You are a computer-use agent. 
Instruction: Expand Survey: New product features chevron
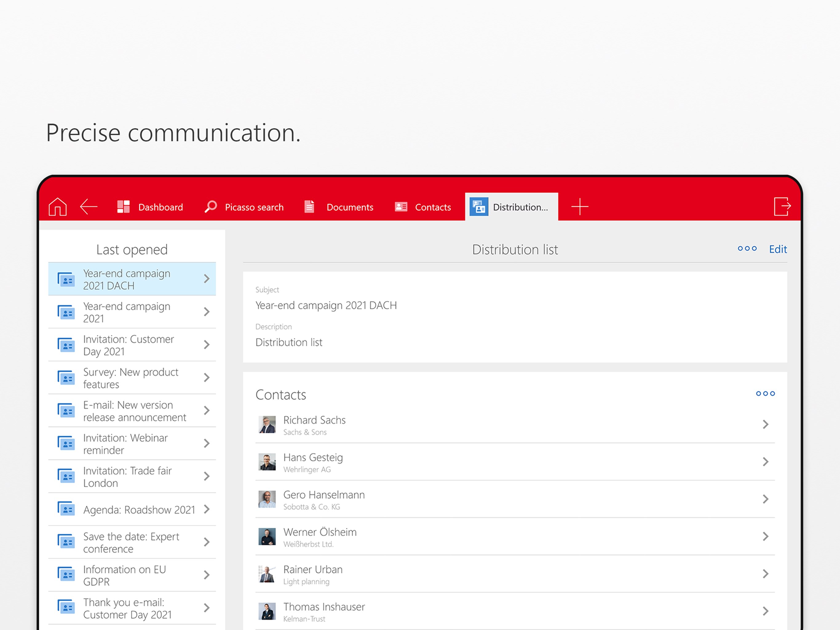click(x=207, y=378)
